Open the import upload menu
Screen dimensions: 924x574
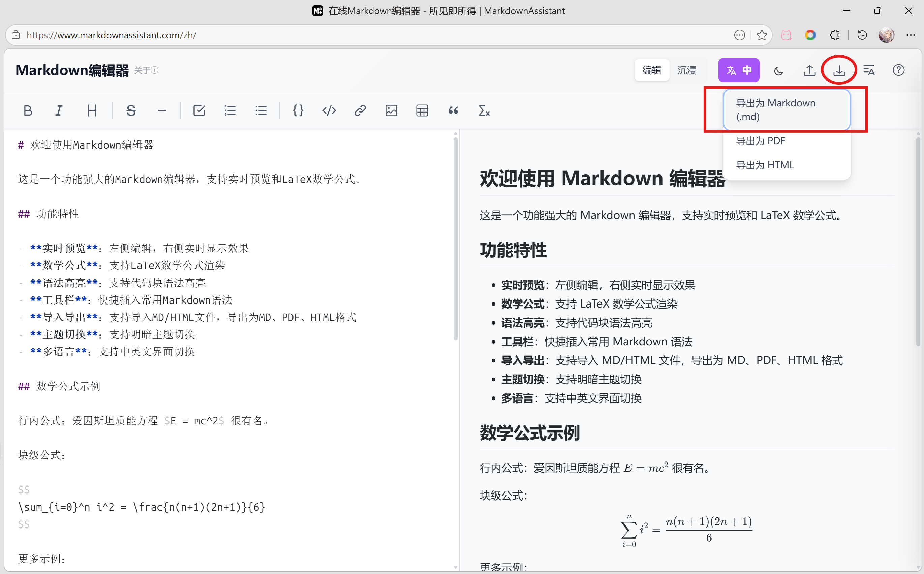pos(809,71)
